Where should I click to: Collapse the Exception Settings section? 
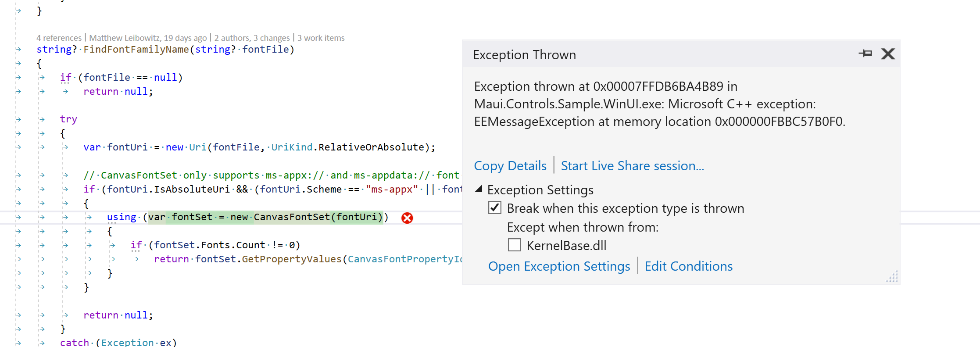479,190
